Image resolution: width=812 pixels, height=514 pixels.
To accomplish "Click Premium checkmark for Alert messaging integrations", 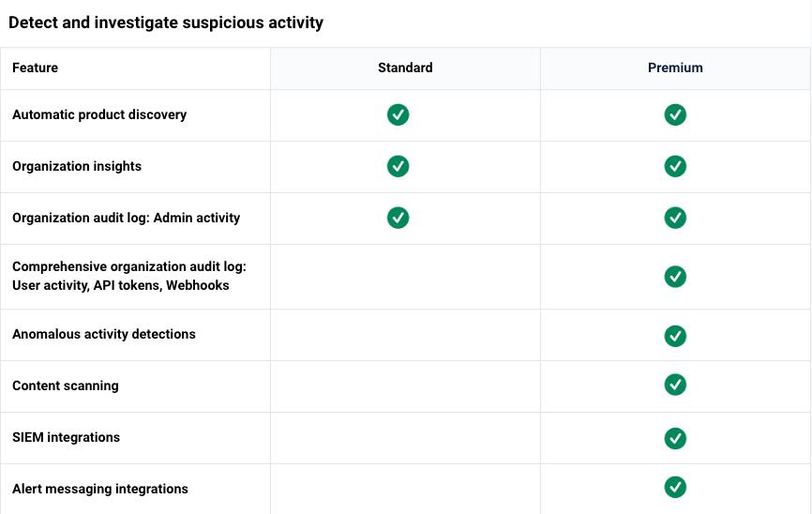I will click(675, 487).
